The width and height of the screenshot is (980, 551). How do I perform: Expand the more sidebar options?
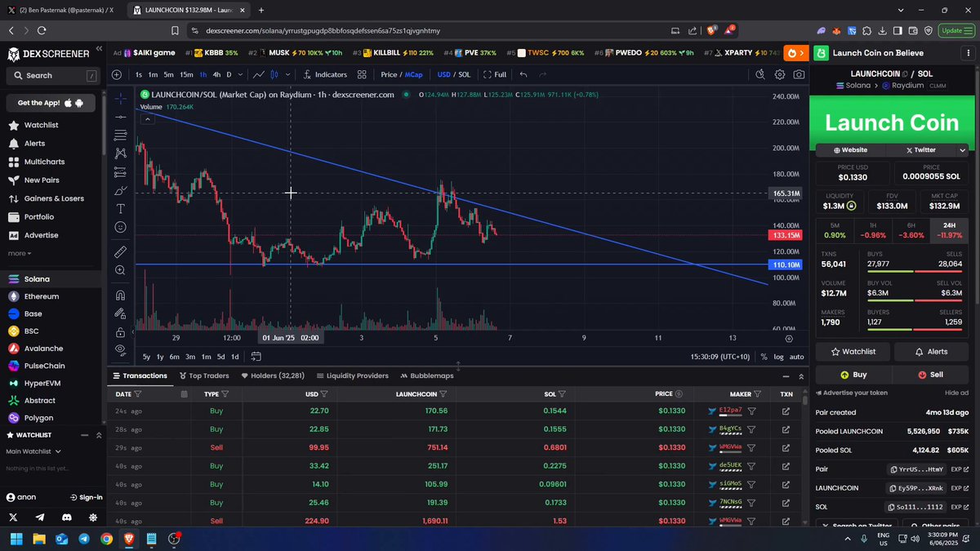tap(20, 253)
